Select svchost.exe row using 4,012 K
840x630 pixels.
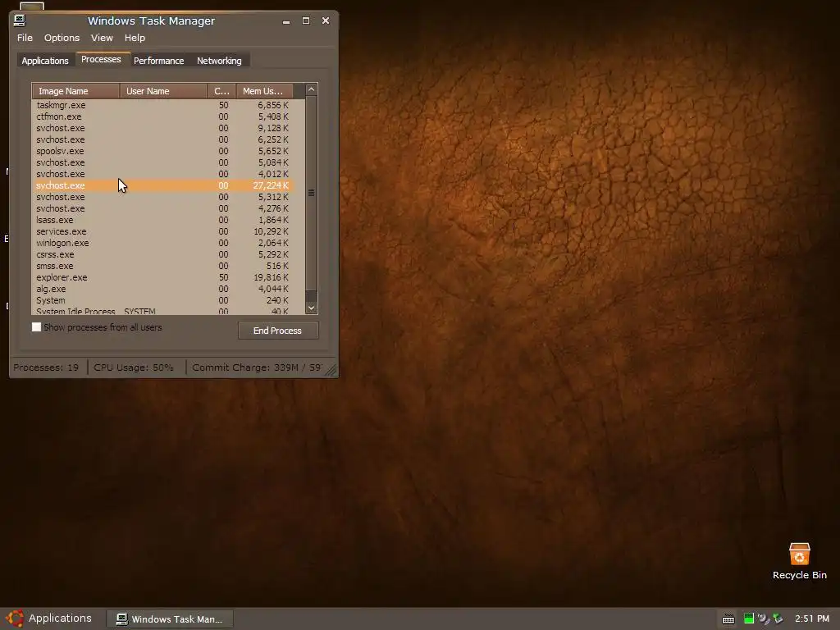[162, 174]
